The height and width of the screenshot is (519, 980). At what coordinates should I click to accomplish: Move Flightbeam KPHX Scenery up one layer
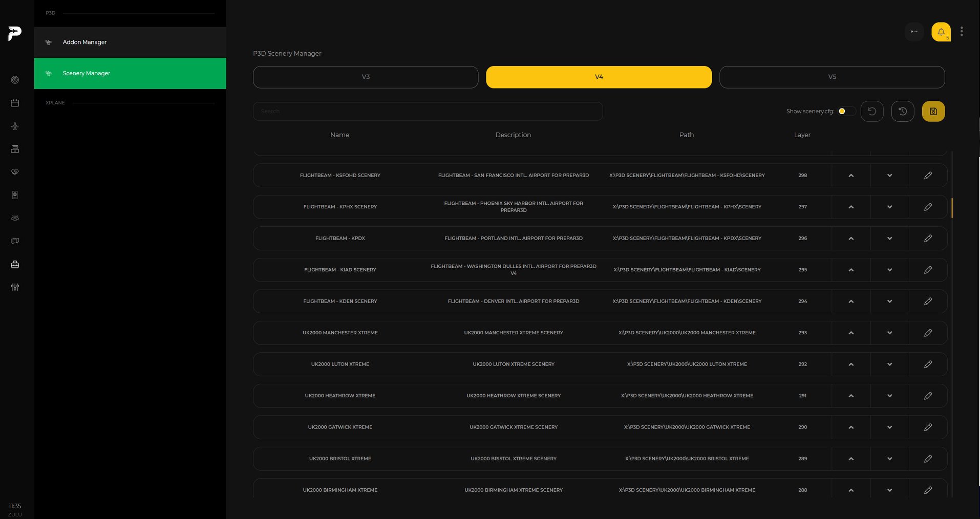851,207
